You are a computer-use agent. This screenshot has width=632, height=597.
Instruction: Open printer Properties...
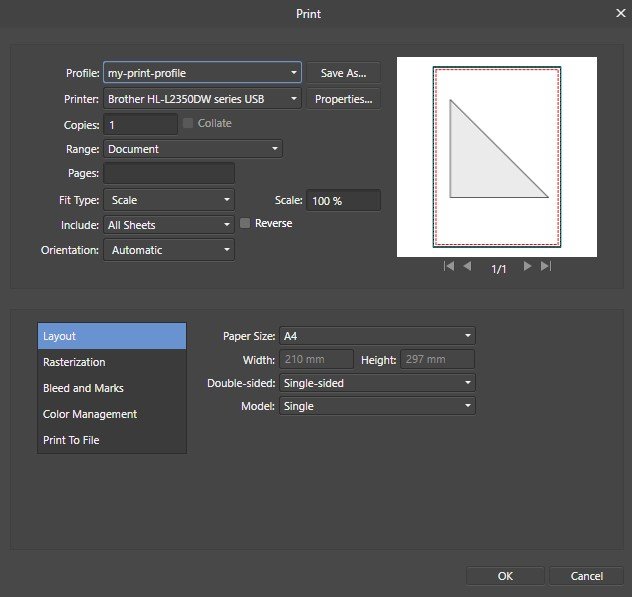pos(343,99)
